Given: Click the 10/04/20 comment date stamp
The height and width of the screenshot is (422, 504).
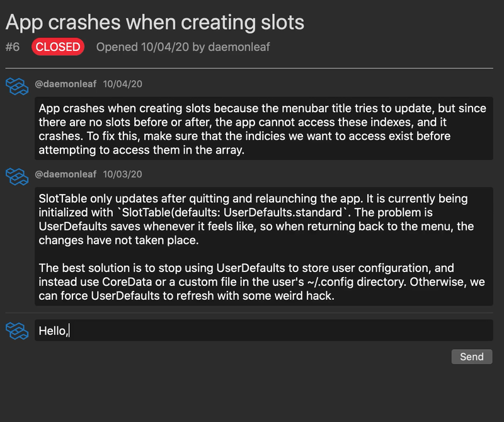Looking at the screenshot, I should pyautogui.click(x=122, y=84).
